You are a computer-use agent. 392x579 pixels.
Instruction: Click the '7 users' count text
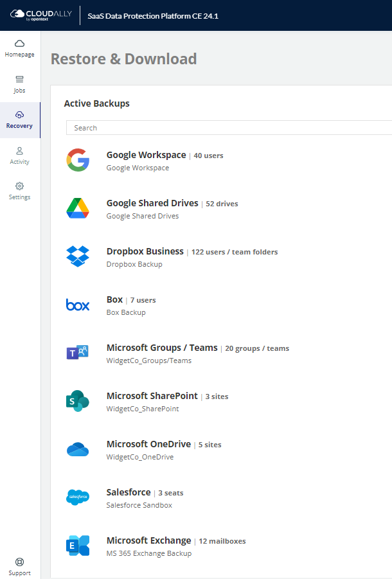(x=143, y=300)
